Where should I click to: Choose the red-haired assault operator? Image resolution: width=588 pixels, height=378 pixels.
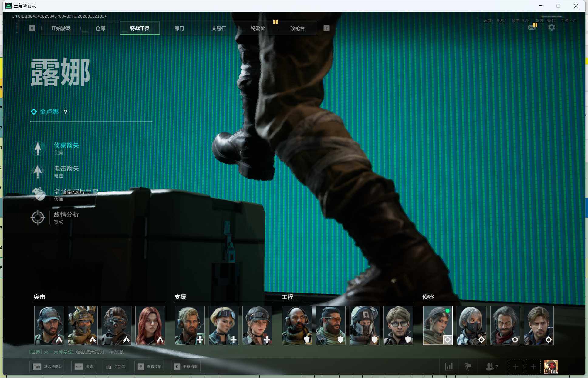coord(150,325)
